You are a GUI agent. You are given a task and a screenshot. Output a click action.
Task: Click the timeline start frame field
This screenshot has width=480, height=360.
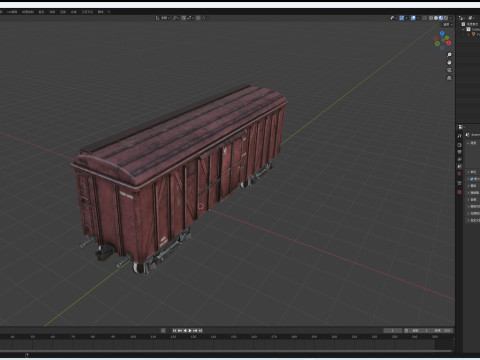pyautogui.click(x=420, y=330)
